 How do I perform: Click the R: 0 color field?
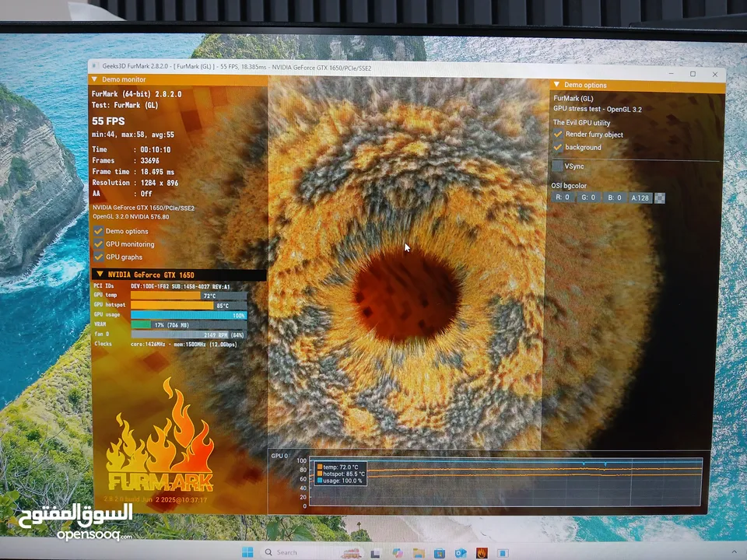click(563, 197)
